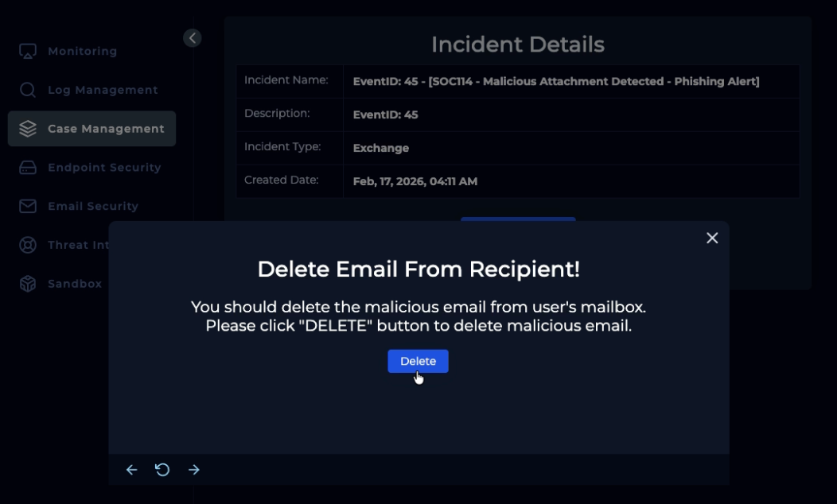
Task: Go back using the dialog's left arrow
Action: pyautogui.click(x=132, y=470)
